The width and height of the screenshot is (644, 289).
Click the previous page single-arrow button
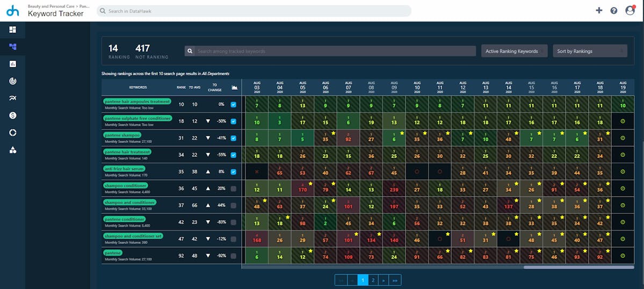(x=352, y=280)
